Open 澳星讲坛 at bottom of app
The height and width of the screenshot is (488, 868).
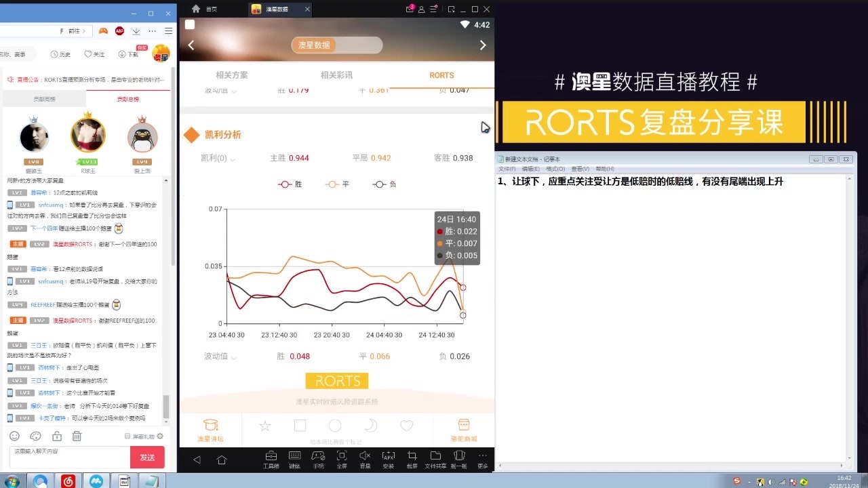[210, 430]
